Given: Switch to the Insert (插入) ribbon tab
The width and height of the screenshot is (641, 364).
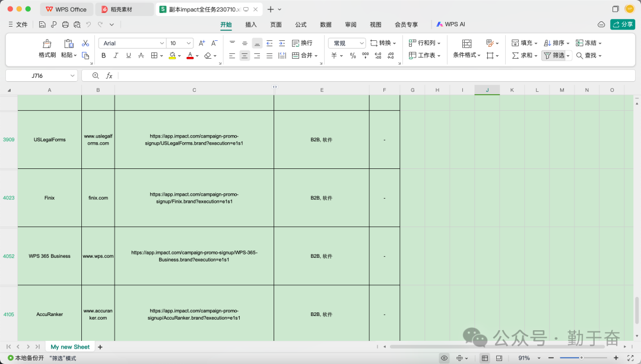Looking at the screenshot, I should [251, 24].
